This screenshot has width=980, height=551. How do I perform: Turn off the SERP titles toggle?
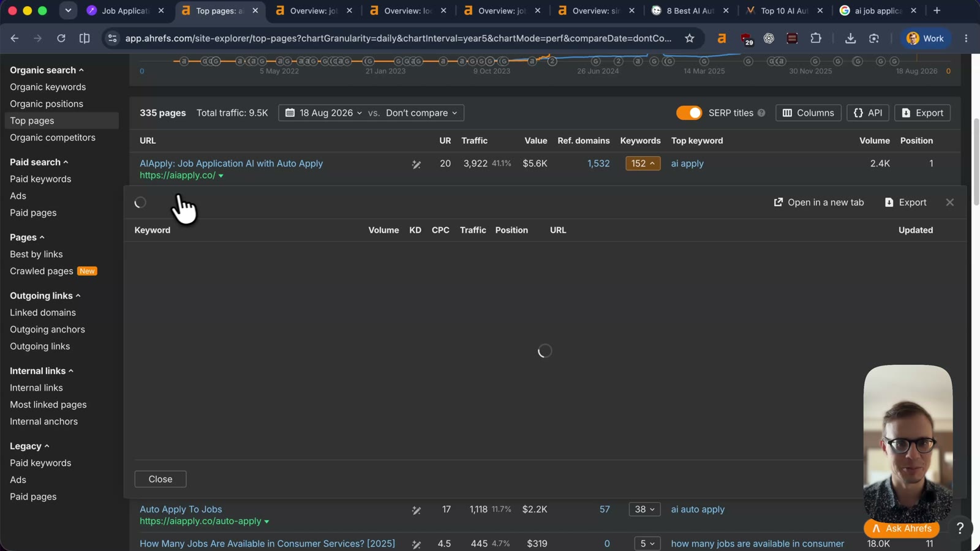pos(689,113)
